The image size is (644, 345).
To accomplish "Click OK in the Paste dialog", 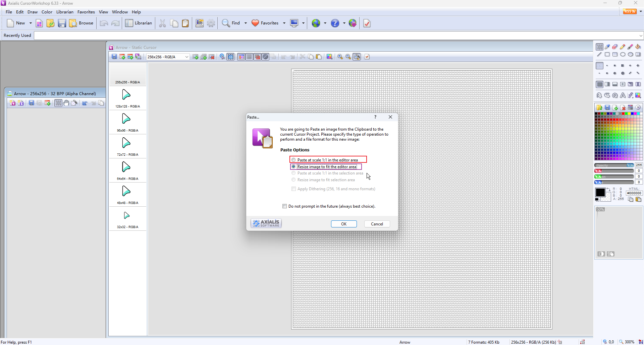I will coord(344,224).
